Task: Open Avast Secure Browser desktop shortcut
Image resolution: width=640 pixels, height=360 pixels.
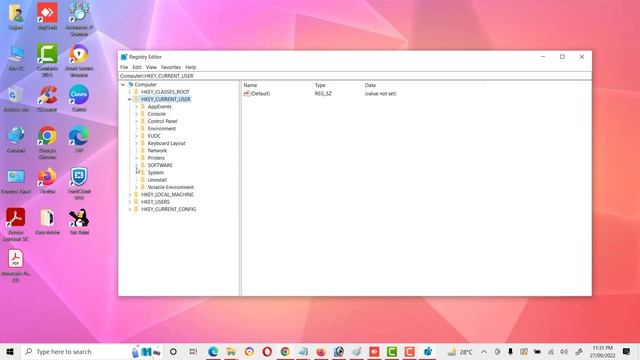Action: click(x=79, y=60)
